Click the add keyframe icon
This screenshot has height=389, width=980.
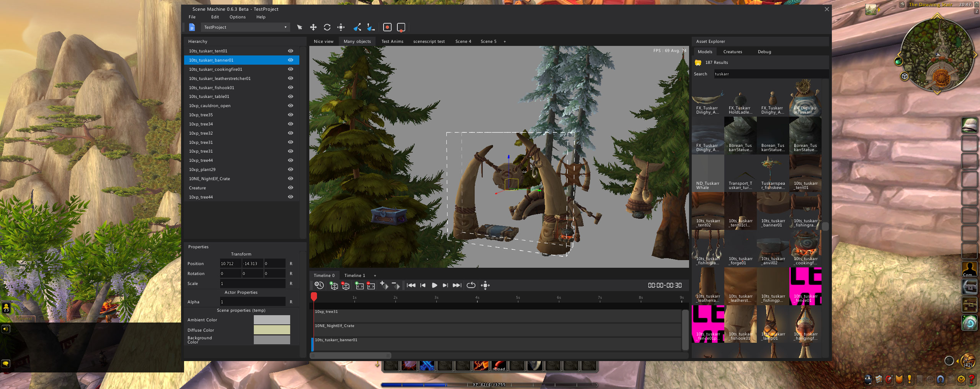(384, 285)
